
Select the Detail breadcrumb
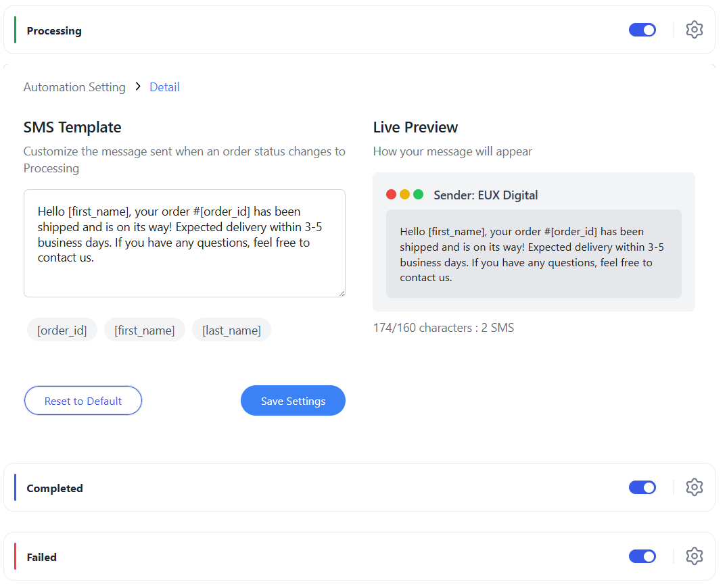[x=164, y=87]
